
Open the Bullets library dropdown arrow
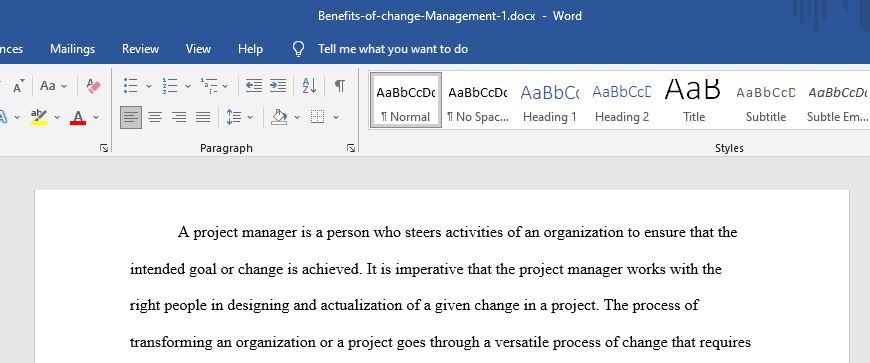[149, 86]
